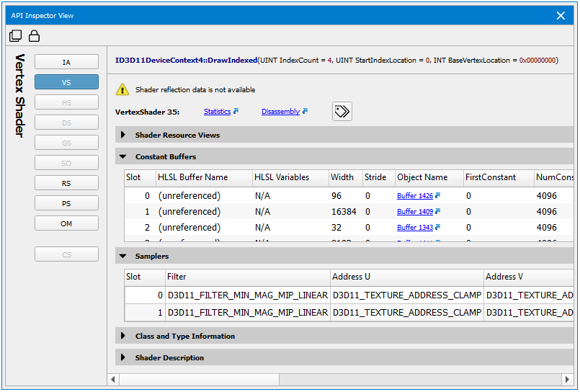Image resolution: width=580 pixels, height=392 pixels.
Task: Collapse the Samplers section
Action: click(x=123, y=256)
